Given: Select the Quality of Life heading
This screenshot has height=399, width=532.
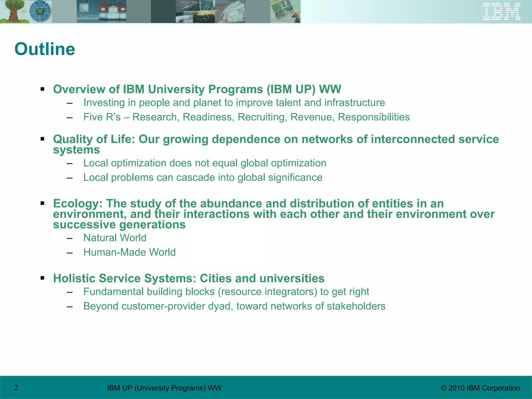Looking at the screenshot, I should click(275, 139).
